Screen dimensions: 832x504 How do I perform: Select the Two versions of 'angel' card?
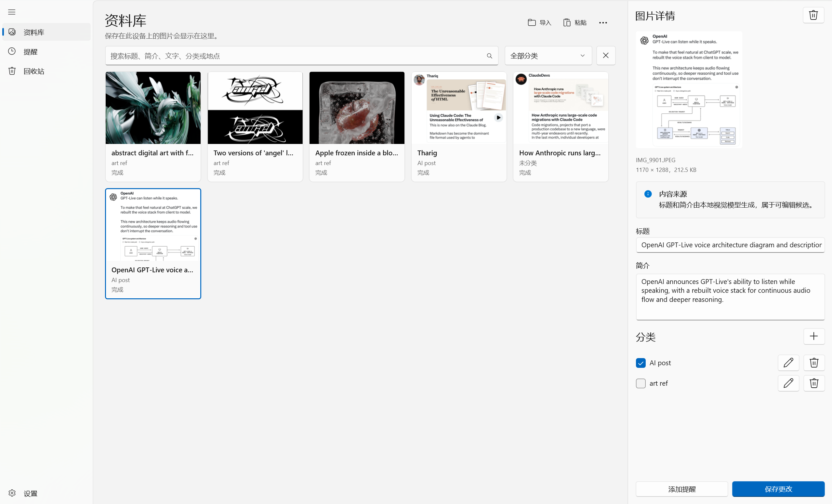[x=255, y=127]
